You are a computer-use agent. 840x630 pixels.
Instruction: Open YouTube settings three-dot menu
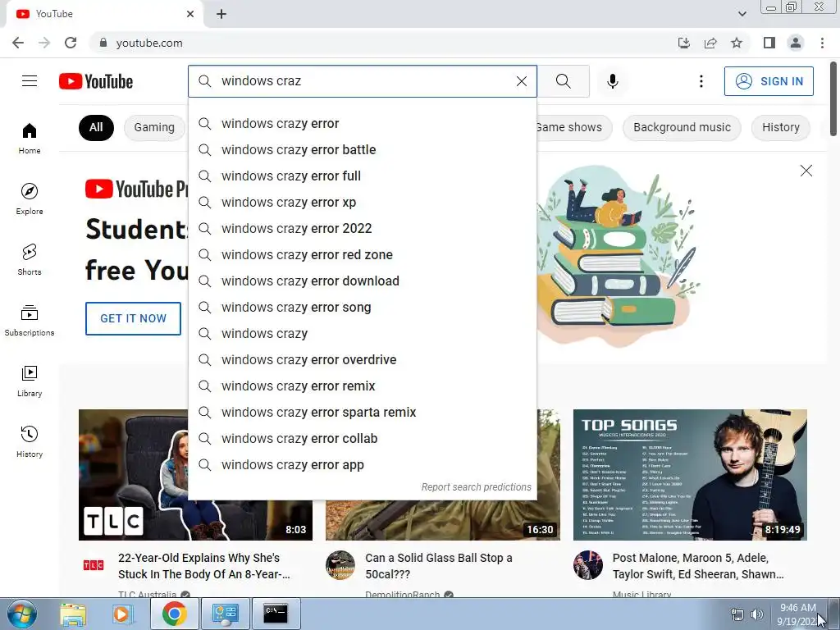coord(701,81)
